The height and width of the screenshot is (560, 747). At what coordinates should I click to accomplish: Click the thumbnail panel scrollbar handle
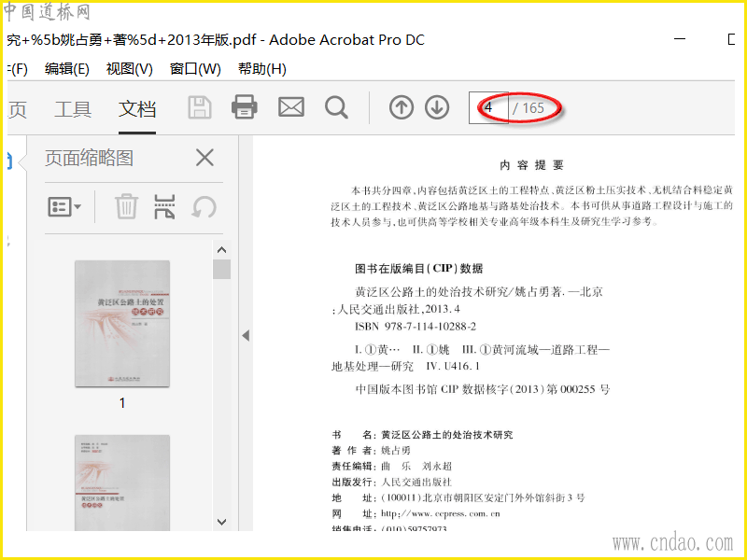point(221,269)
